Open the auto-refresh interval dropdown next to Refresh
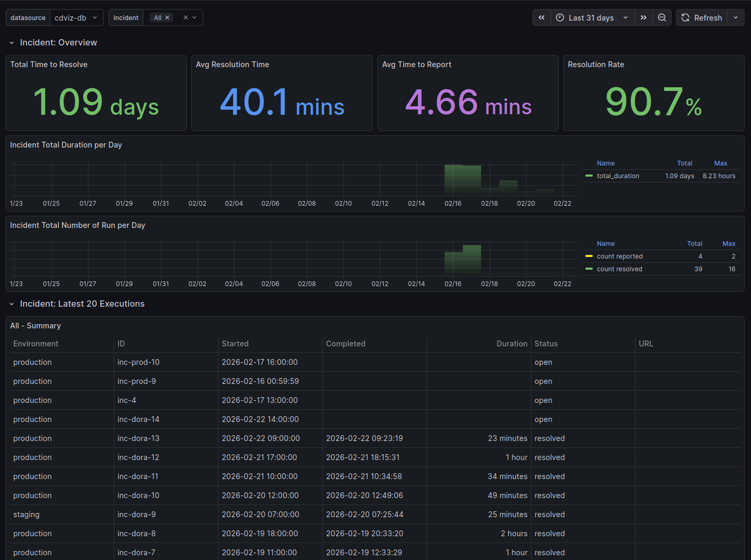 [736, 17]
